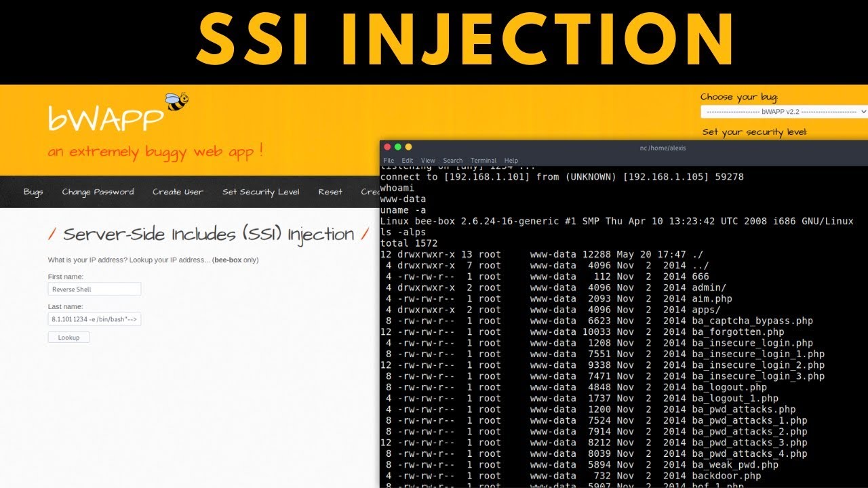Click the 'ba_pwd_attacks_1.php' file entry
868x488 pixels.
pos(750,421)
